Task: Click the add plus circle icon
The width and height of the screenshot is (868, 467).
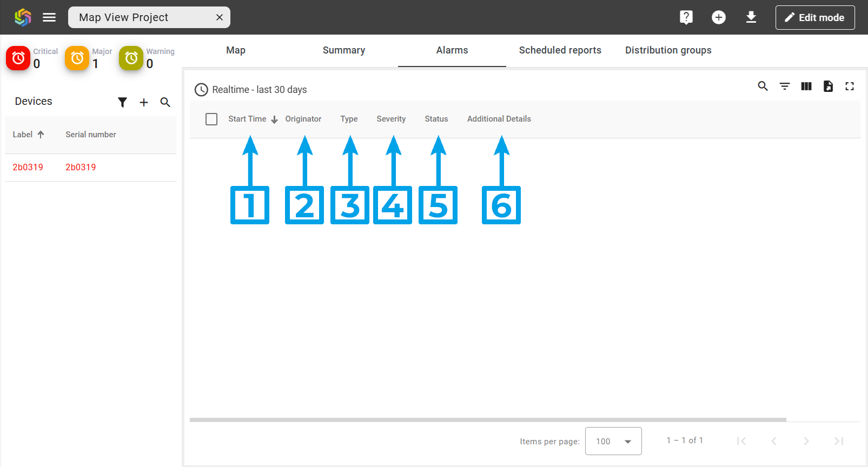Action: [718, 17]
